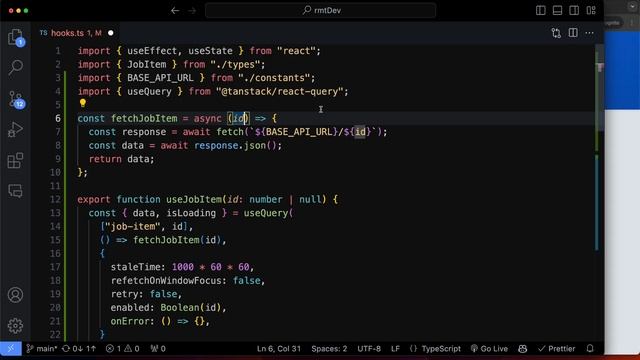Split the editor to the right
The width and height of the screenshot is (640, 360).
pyautogui.click(x=573, y=33)
